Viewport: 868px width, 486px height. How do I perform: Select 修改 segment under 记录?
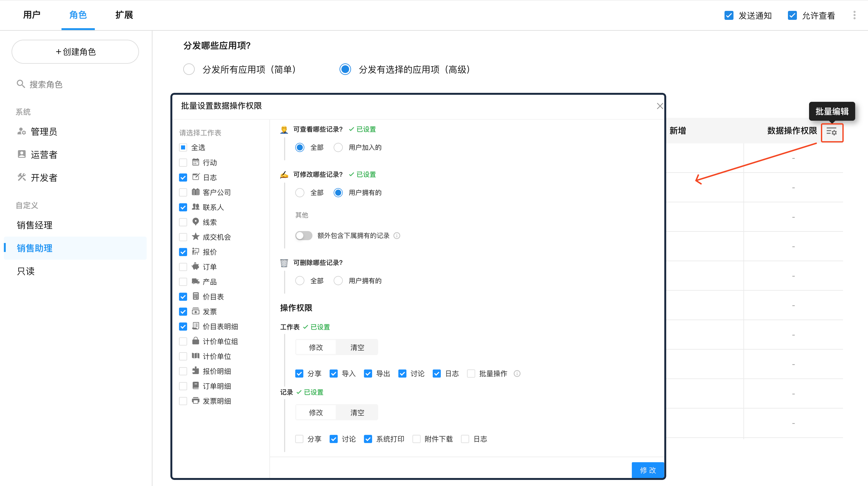pyautogui.click(x=316, y=412)
